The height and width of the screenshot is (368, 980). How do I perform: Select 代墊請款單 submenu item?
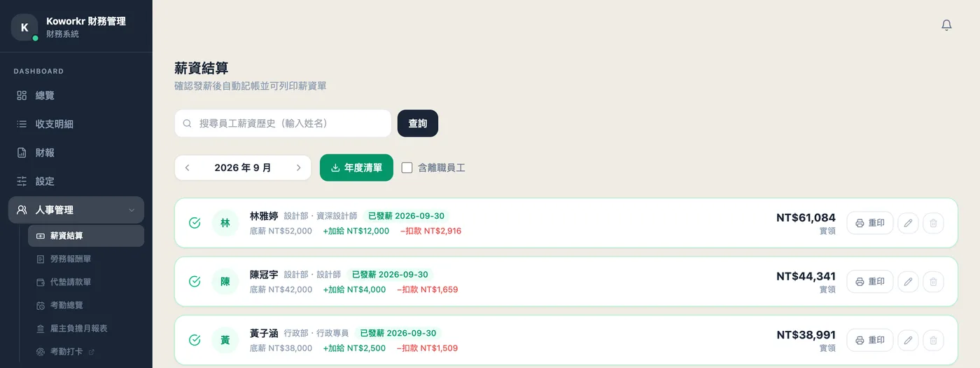coord(86,282)
